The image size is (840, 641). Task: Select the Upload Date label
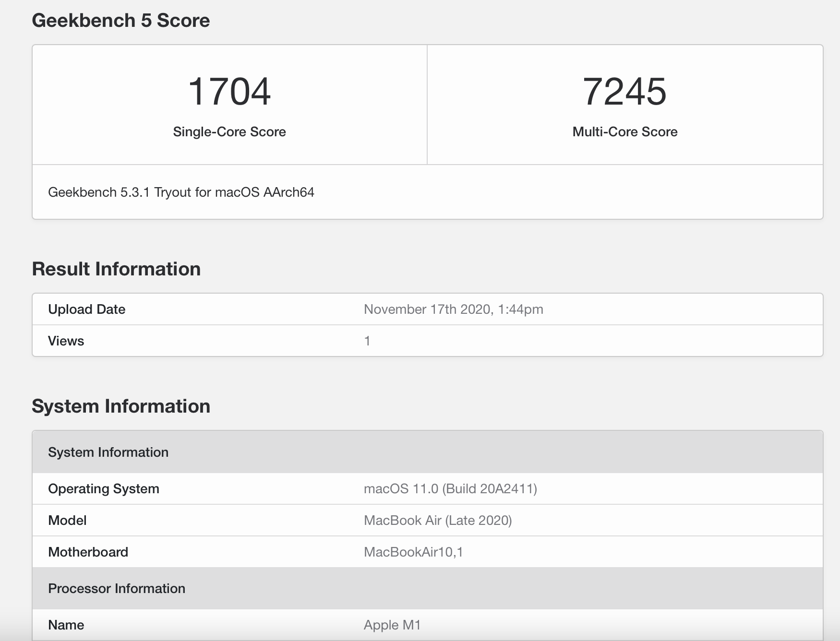87,309
